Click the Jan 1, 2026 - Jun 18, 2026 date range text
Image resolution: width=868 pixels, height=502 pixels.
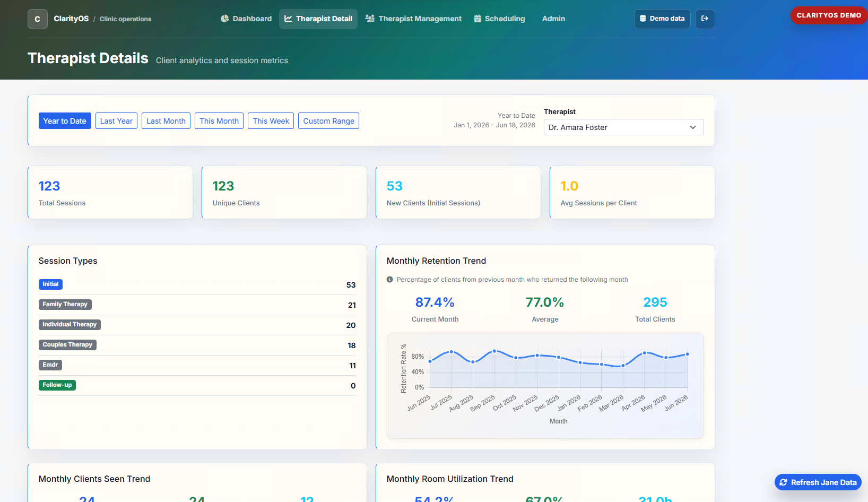494,125
